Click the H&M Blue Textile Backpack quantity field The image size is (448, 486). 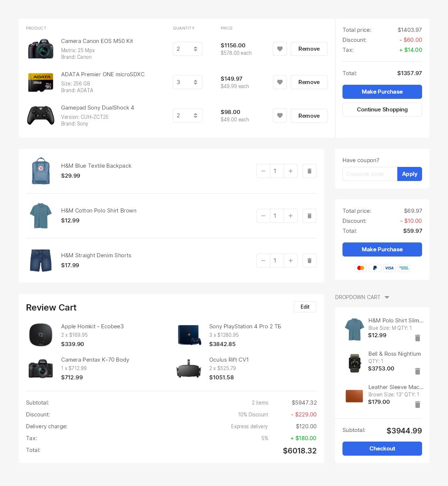point(277,171)
